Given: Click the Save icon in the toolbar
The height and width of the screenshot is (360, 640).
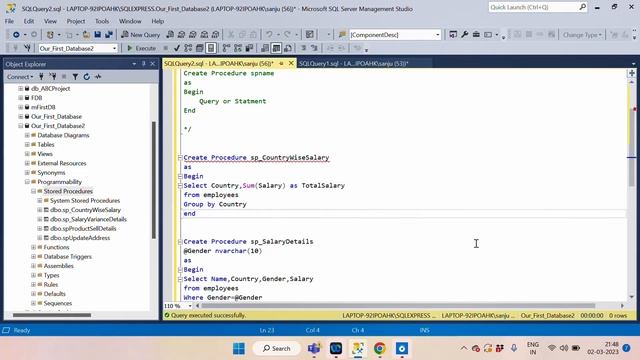Looking at the screenshot, I should [98, 35].
